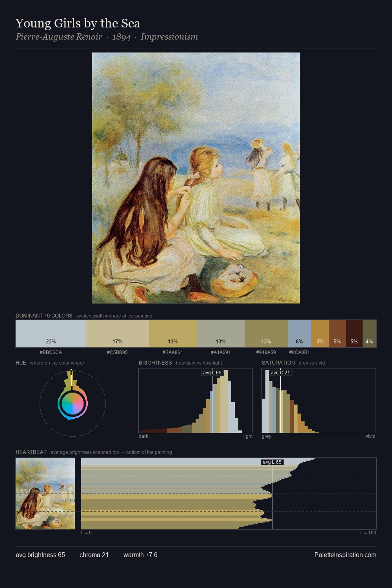
Task: Click the saturation histogram chart
Action: click(319, 401)
